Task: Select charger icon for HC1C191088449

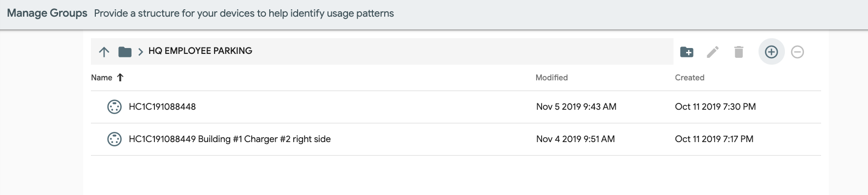Action: click(114, 139)
